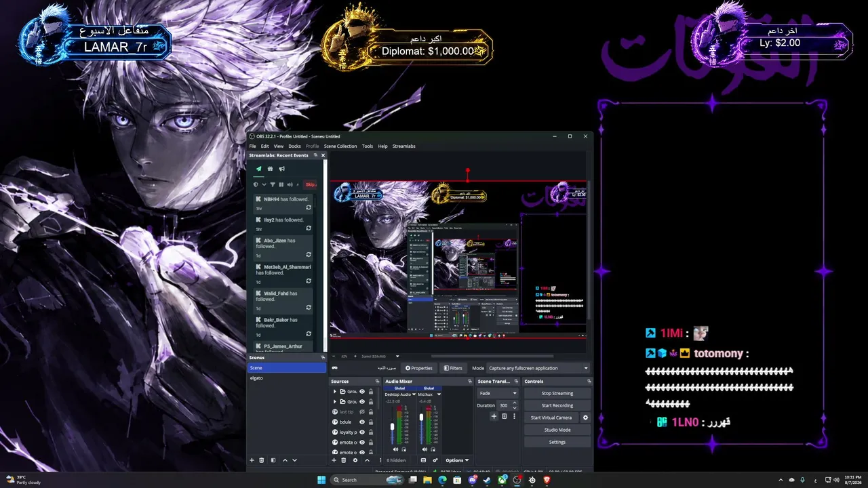The height and width of the screenshot is (488, 868).
Task: Open the Tools menu
Action: click(368, 146)
